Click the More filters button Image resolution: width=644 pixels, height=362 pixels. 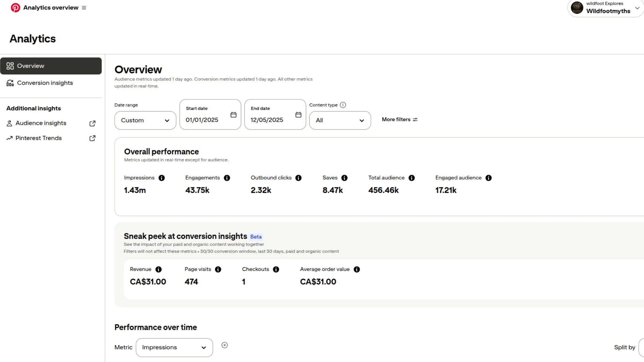pos(399,120)
